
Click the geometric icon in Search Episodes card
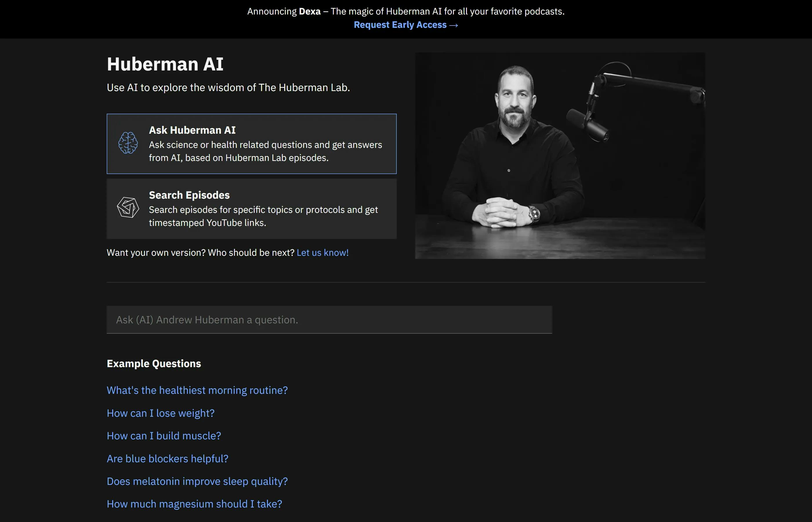click(128, 207)
